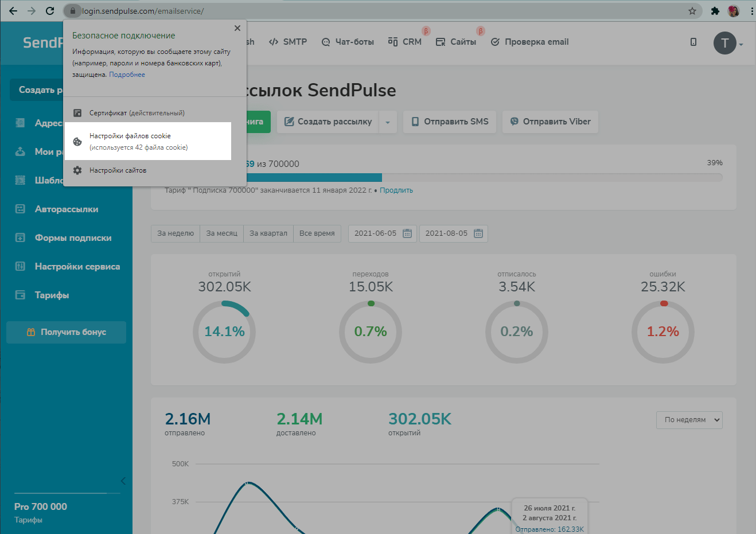
Task: Click the 1.2% errors donut chart
Action: (x=663, y=332)
